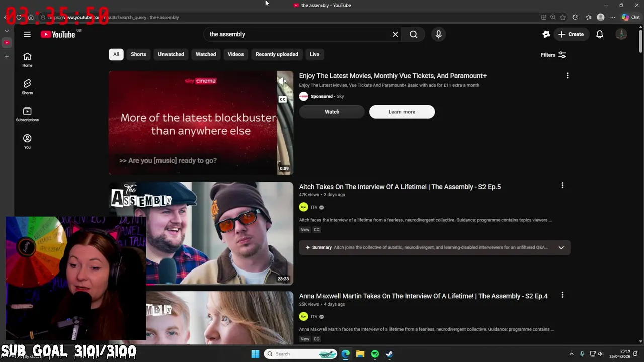
Task: Expand the vertical tabs chevron in browser sidebar
Action: 7,31
